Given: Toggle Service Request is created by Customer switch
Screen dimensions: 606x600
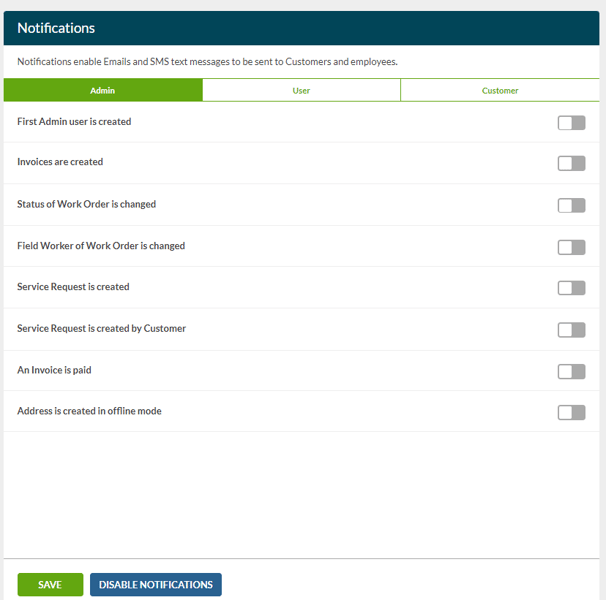Looking at the screenshot, I should 571,330.
